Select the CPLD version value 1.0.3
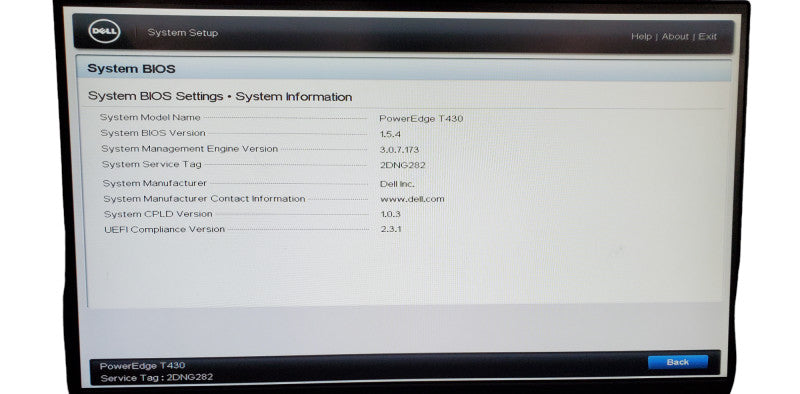The height and width of the screenshot is (394, 800). coord(391,214)
